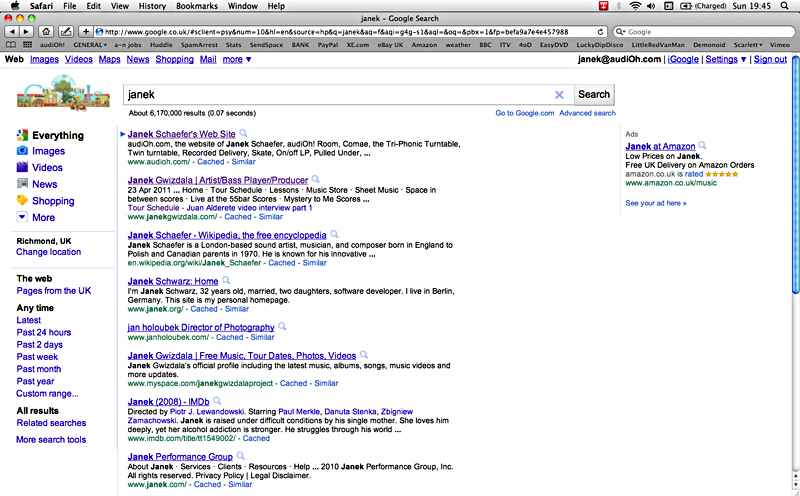Click the Add bookmark plus button
This screenshot has width=800, height=496.
86,32
